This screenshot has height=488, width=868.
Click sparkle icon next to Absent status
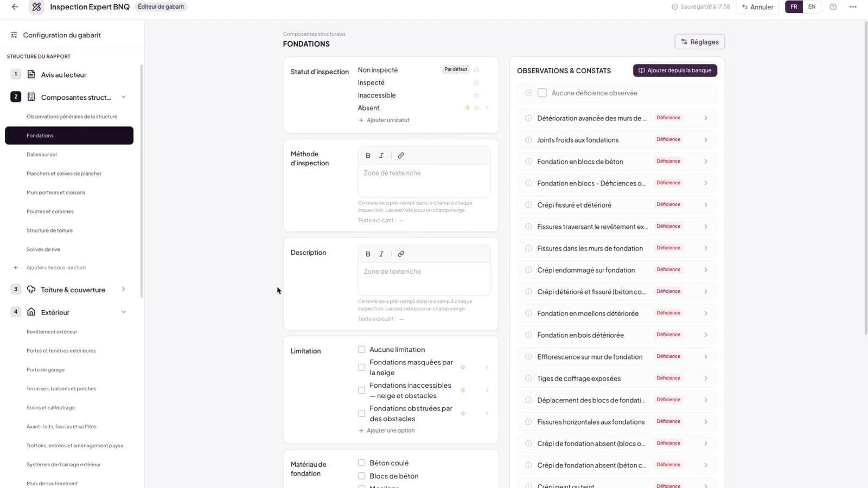pos(467,108)
